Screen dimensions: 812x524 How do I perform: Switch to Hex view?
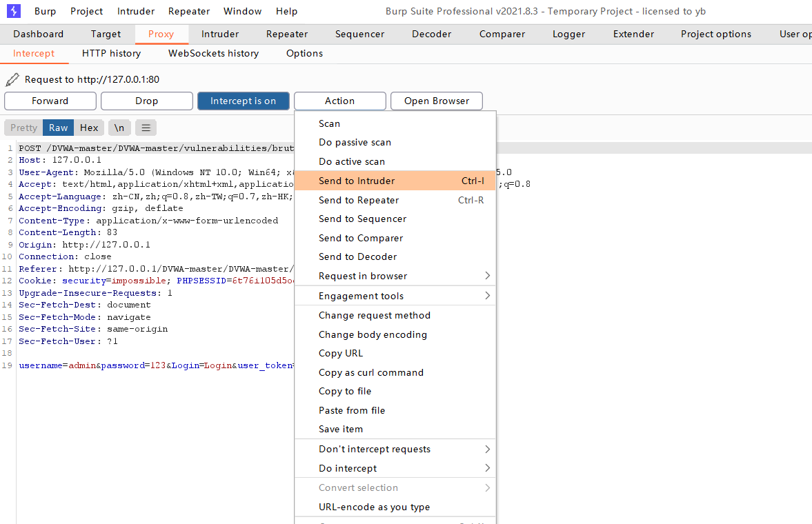[89, 128]
